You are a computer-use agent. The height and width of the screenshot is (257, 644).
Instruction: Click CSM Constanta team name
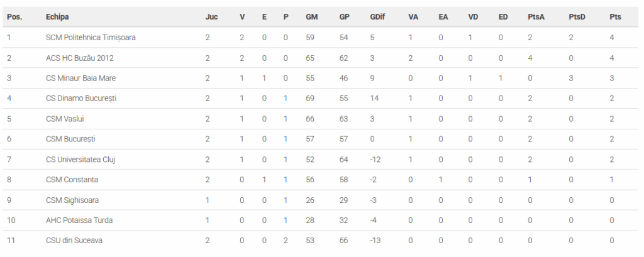coord(72,180)
